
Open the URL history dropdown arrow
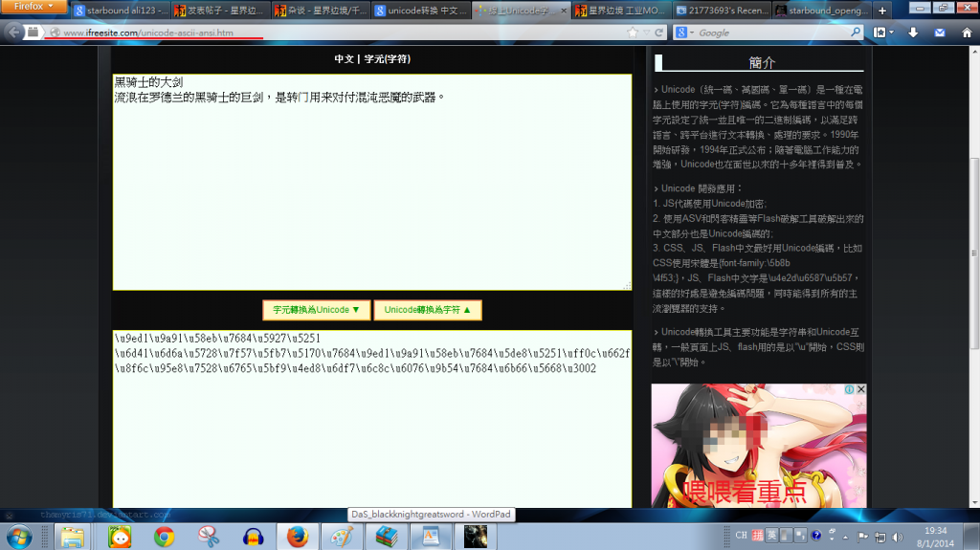646,33
